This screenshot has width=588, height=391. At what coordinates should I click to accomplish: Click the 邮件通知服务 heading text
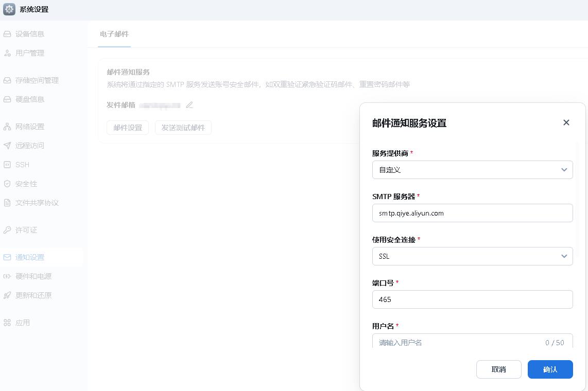point(128,72)
